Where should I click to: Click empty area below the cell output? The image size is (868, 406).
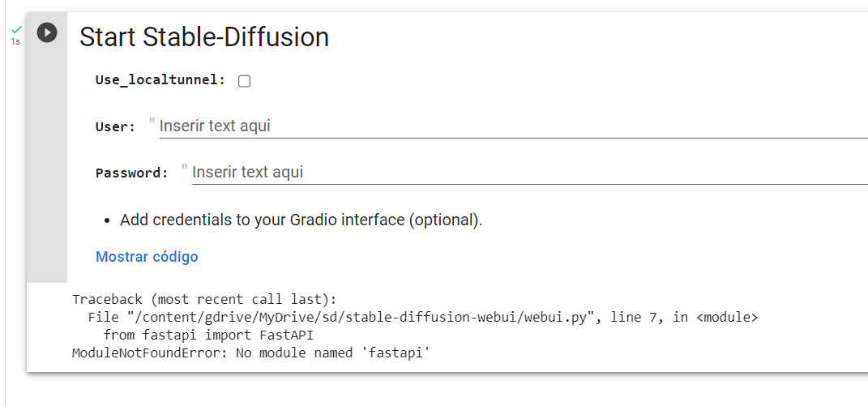[438, 390]
